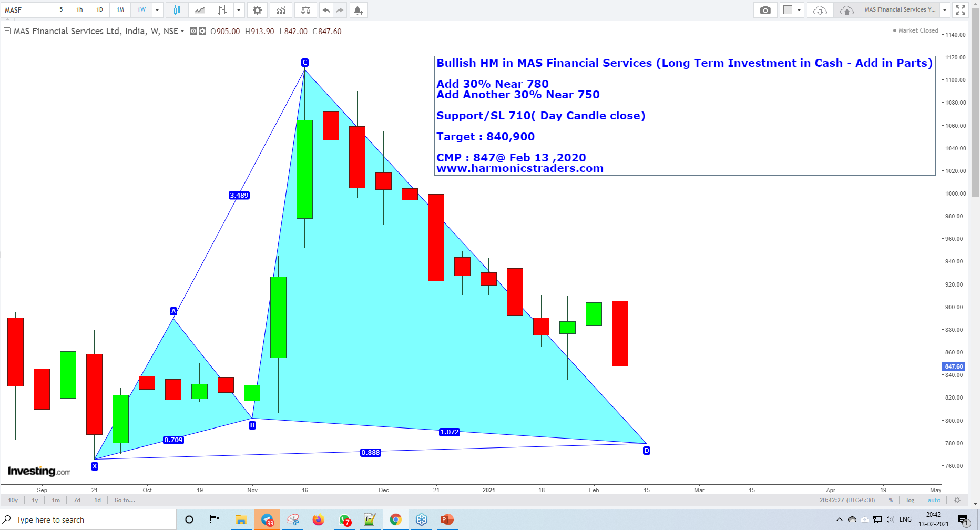This screenshot has height=530, width=980.
Task: Set date range to 10y
Action: pyautogui.click(x=13, y=500)
